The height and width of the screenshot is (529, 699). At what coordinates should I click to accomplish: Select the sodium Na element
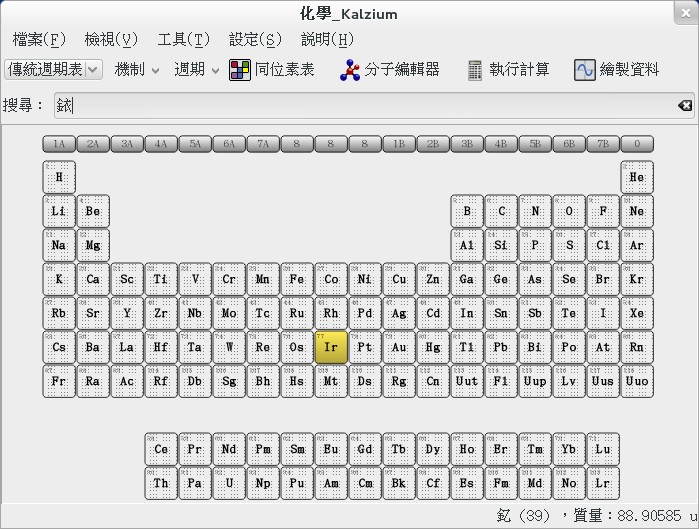(x=59, y=245)
